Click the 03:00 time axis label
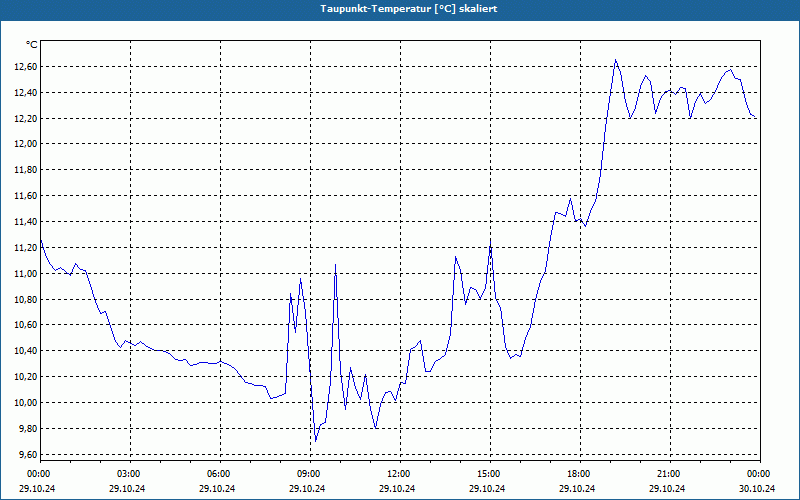Viewport: 800px width, 500px height. click(x=131, y=474)
